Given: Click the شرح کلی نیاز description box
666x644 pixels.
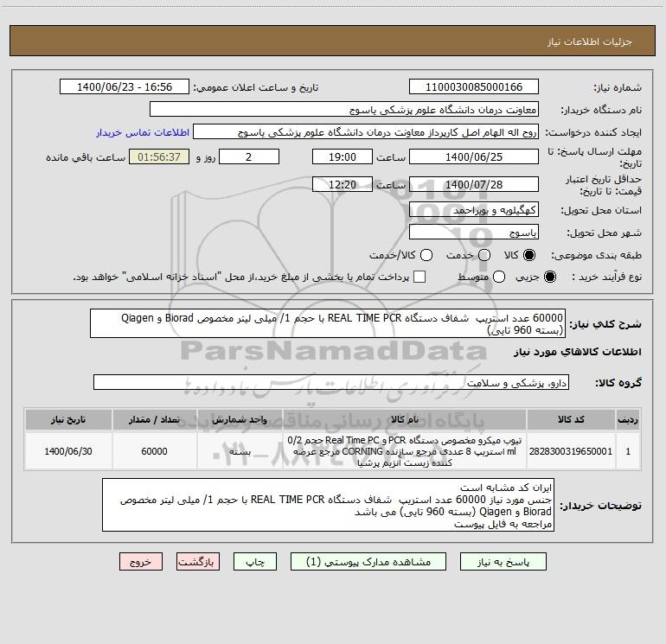Looking at the screenshot, I should click(x=328, y=323).
